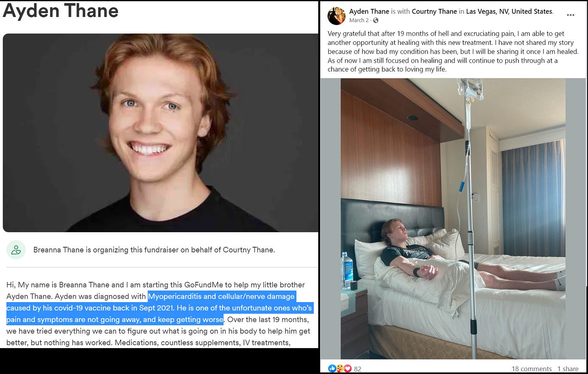Click the green fundraiser organizer icon
Screen dimensions: 588x374
(16, 250)
